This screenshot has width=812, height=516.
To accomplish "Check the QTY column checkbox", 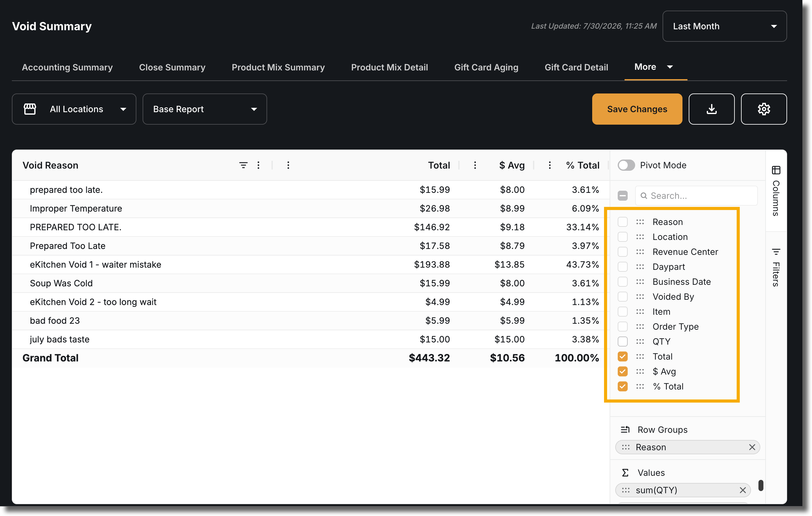I will [622, 341].
